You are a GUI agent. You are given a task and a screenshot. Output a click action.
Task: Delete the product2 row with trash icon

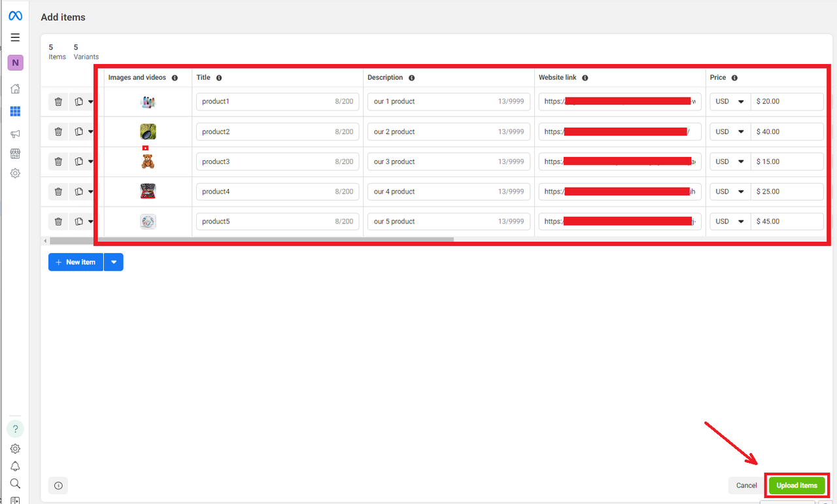click(58, 131)
